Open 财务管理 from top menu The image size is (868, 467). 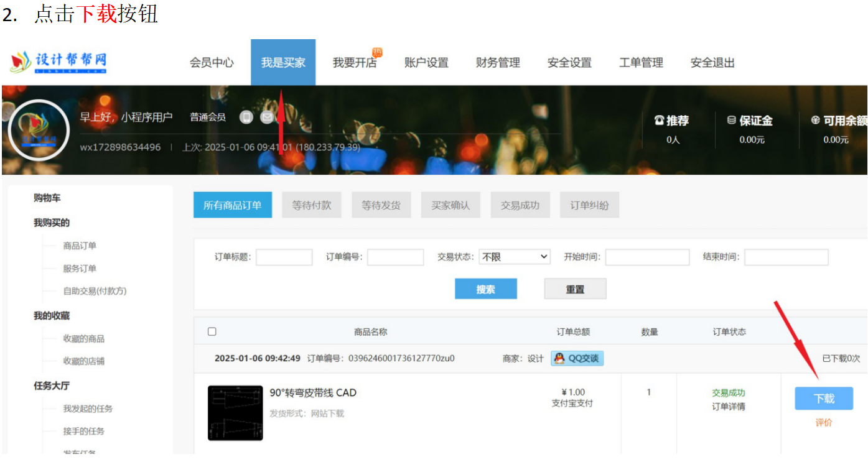(498, 63)
